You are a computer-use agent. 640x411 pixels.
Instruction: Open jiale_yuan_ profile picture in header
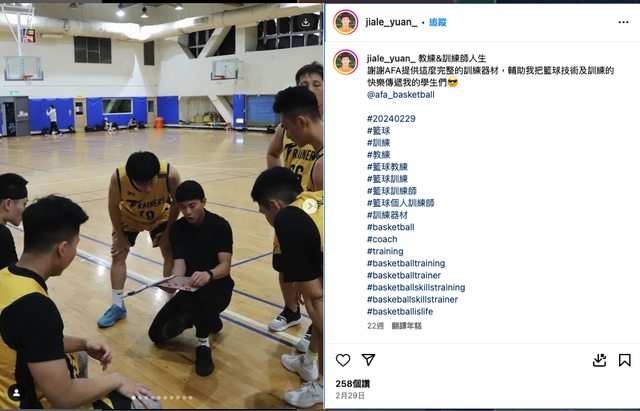[x=346, y=22]
